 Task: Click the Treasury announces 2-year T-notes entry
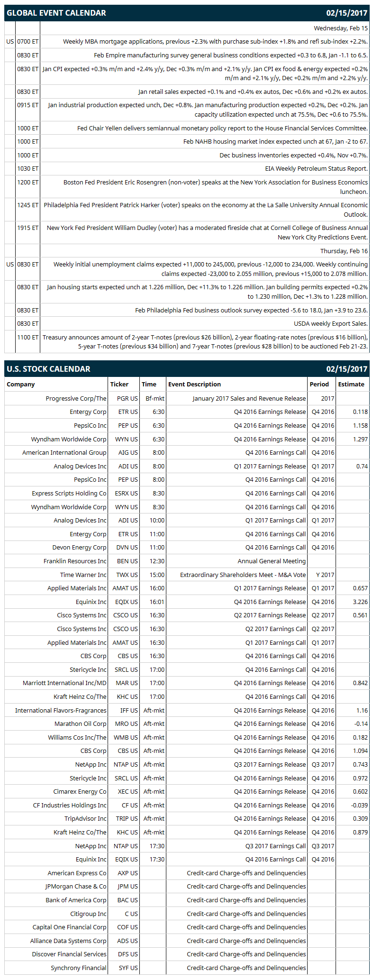click(205, 342)
